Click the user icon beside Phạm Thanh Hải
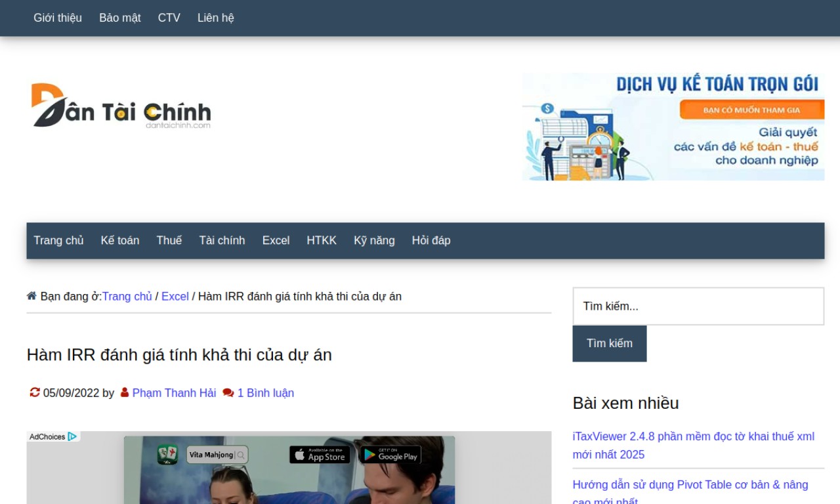The height and width of the screenshot is (504, 840). click(x=125, y=392)
